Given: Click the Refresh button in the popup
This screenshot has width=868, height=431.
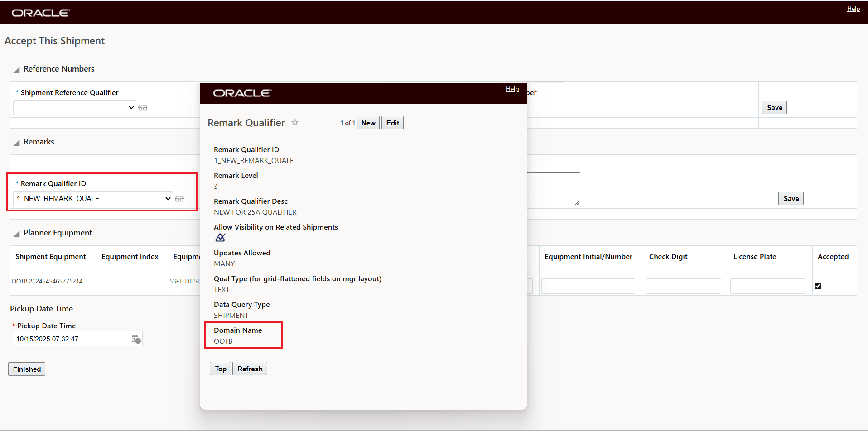Looking at the screenshot, I should (250, 369).
